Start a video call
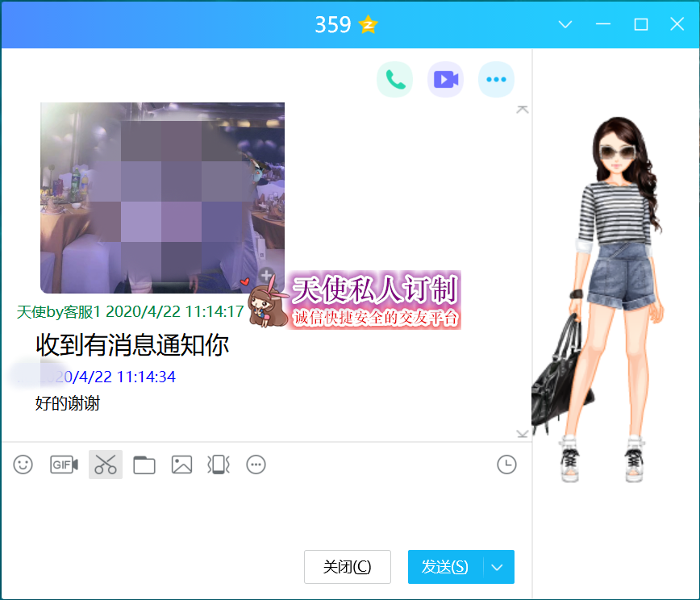The image size is (700, 600). (445, 79)
